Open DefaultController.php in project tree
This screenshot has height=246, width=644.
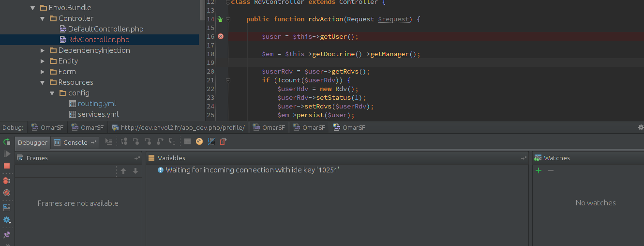coord(105,29)
